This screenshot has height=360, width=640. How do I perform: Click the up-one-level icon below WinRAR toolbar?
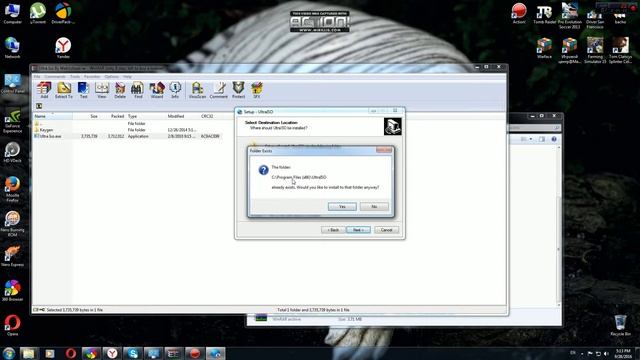click(39, 106)
